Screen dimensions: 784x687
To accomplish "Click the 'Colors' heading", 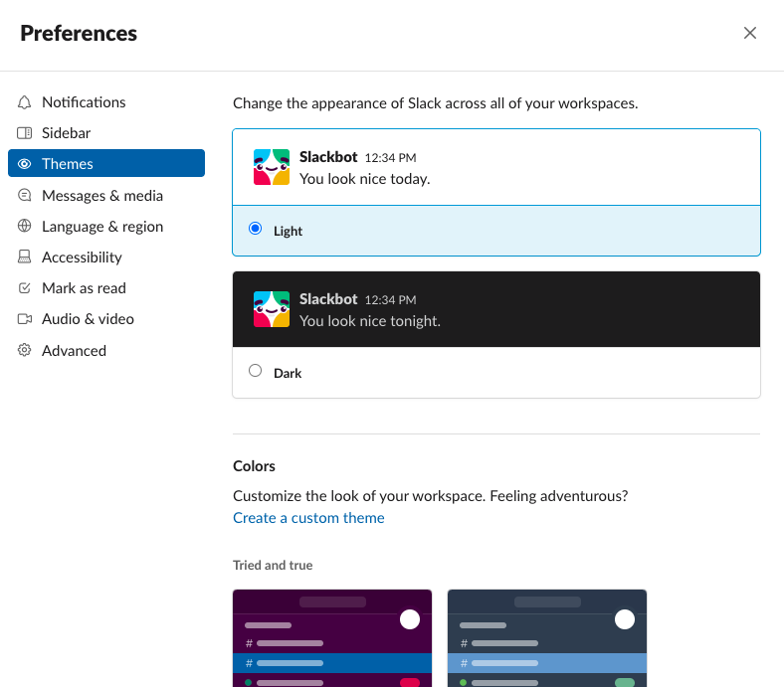I will 254,466.
